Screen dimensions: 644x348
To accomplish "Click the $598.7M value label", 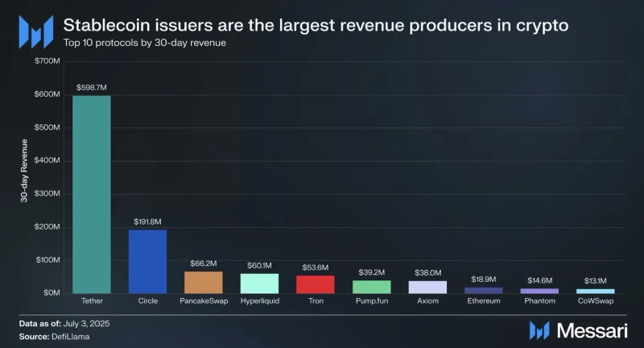I will click(x=91, y=85).
